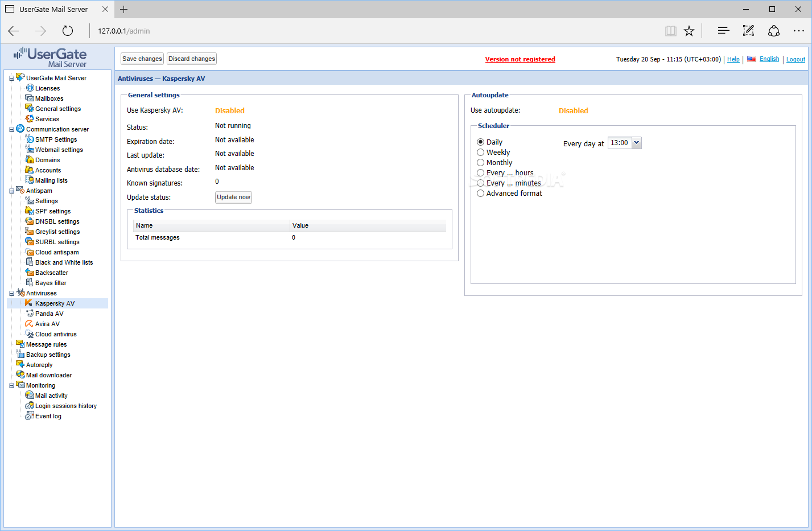812x531 pixels.
Task: Collapse the Communication server tree node
Action: (11, 130)
